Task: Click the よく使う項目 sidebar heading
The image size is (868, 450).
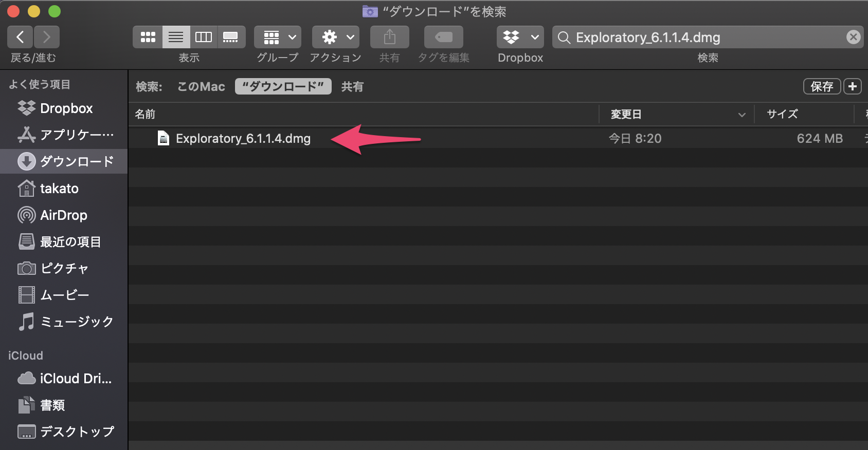Action: coord(40,84)
